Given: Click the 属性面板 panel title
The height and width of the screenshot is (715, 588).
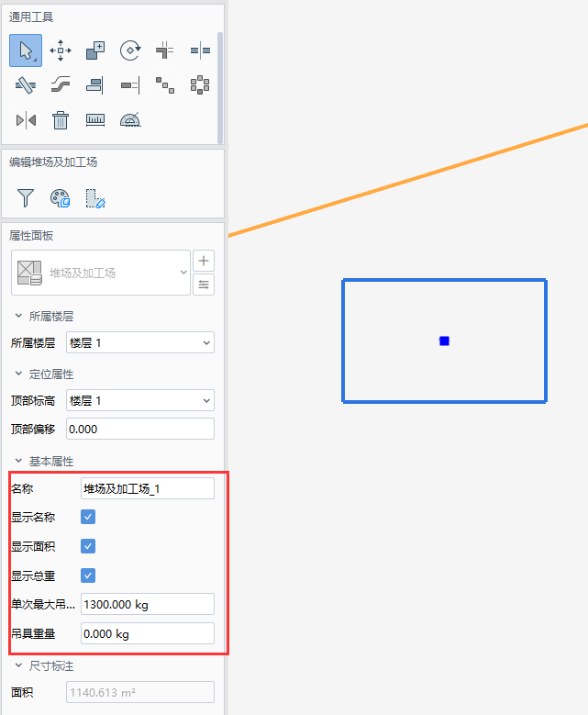Looking at the screenshot, I should click(31, 236).
